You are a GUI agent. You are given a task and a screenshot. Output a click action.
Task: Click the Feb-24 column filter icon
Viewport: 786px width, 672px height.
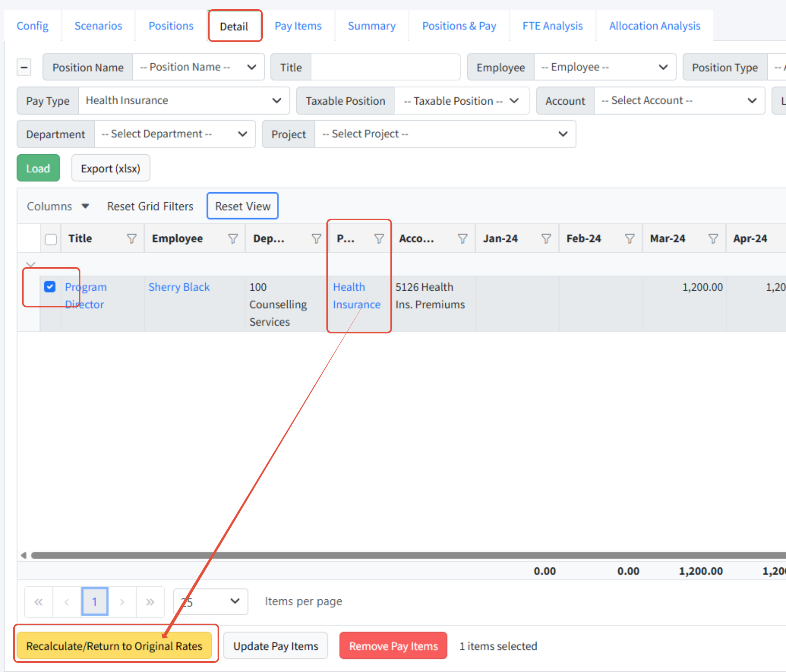coord(630,239)
